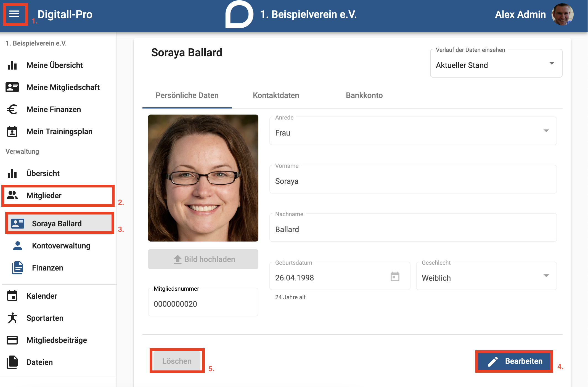This screenshot has height=387, width=588.
Task: Select Mitglieder in the sidebar
Action: pos(58,195)
